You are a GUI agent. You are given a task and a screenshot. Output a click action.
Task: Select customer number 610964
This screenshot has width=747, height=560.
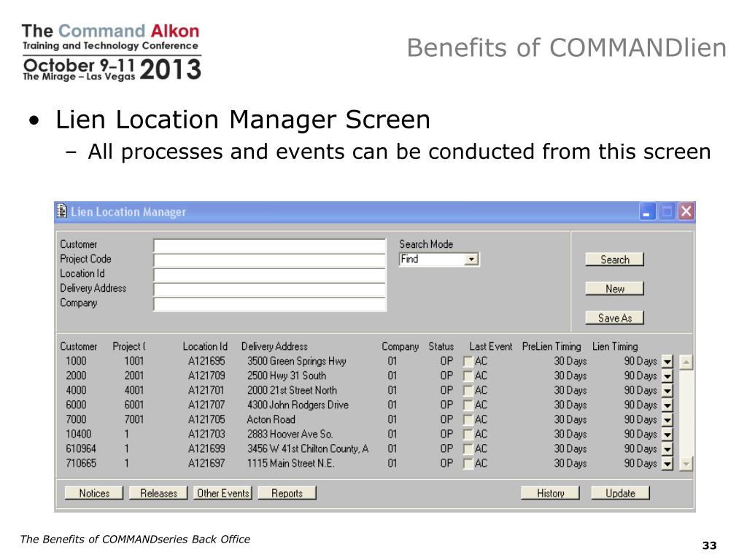[x=81, y=448]
